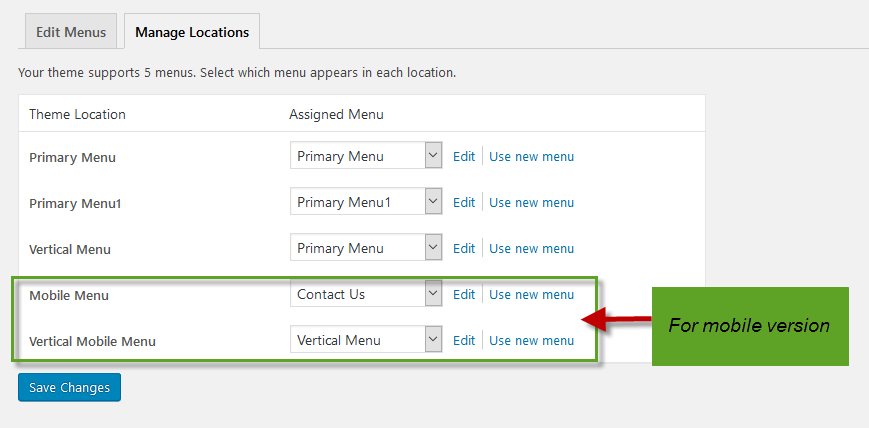The width and height of the screenshot is (869, 428).
Task: Click the green For mobile version callout
Action: coord(750,326)
